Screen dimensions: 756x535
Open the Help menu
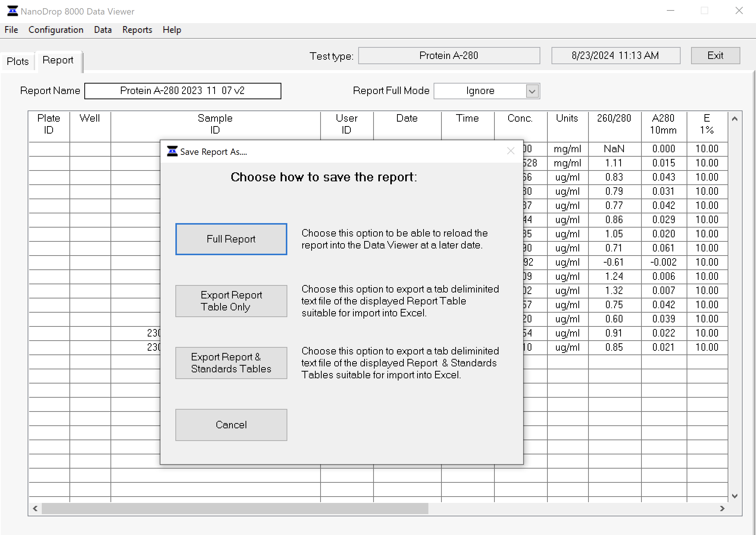point(172,30)
